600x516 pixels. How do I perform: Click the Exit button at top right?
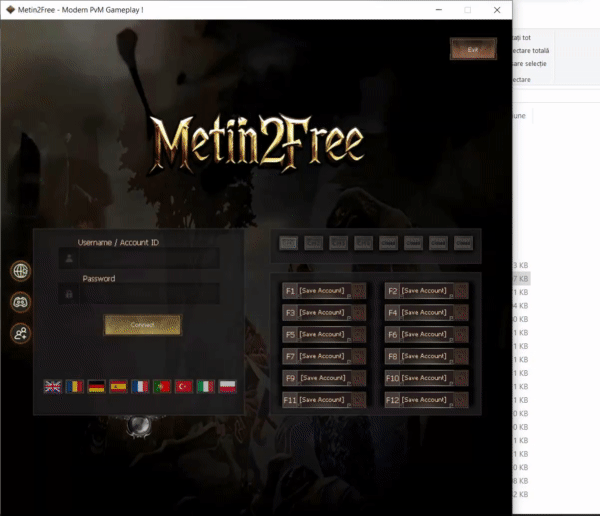pos(473,49)
